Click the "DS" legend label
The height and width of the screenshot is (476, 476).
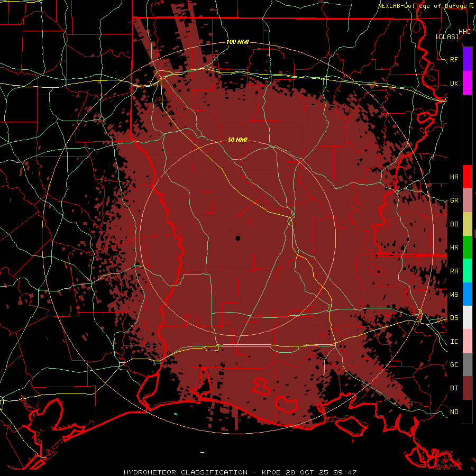[x=454, y=317]
